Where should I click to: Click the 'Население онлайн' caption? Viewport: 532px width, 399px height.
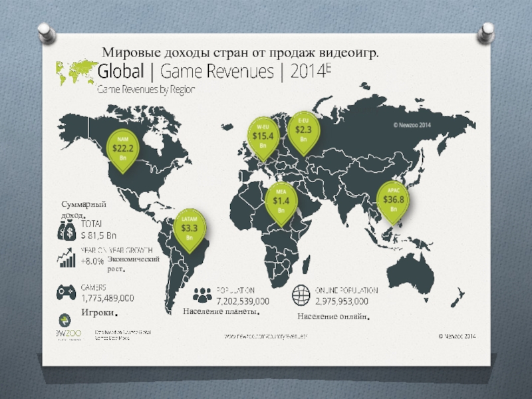click(334, 317)
